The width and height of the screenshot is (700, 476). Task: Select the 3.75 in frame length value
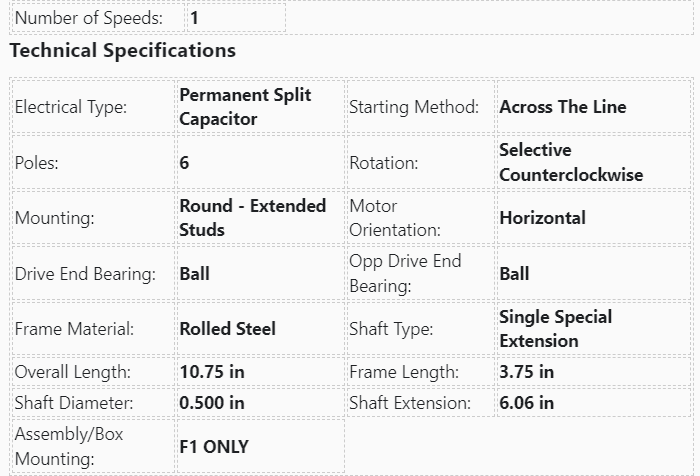[x=527, y=372]
